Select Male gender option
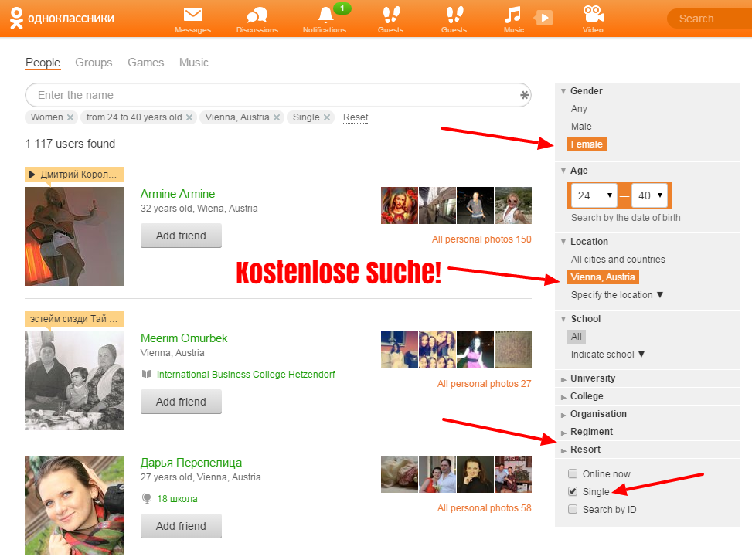Screen dimensions: 752x560 (581, 127)
